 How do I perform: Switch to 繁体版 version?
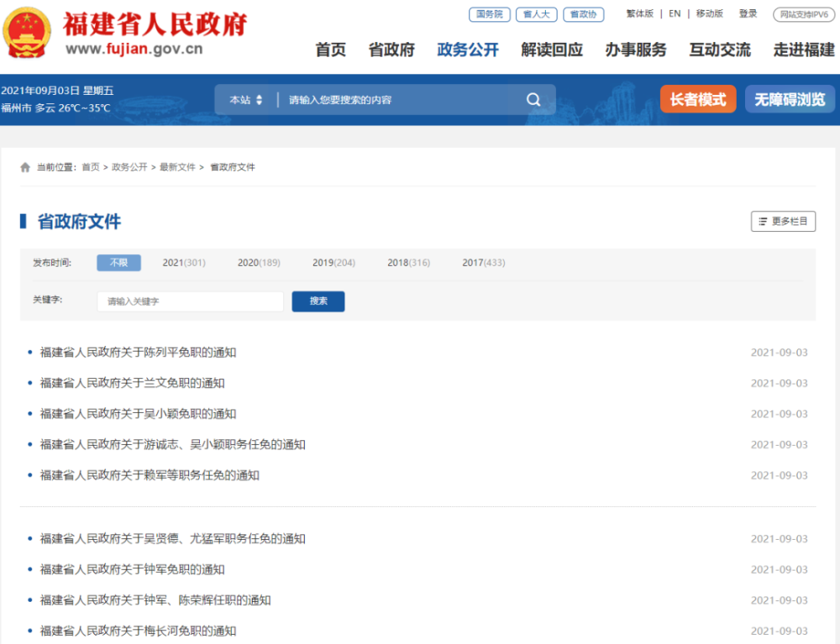pyautogui.click(x=640, y=14)
